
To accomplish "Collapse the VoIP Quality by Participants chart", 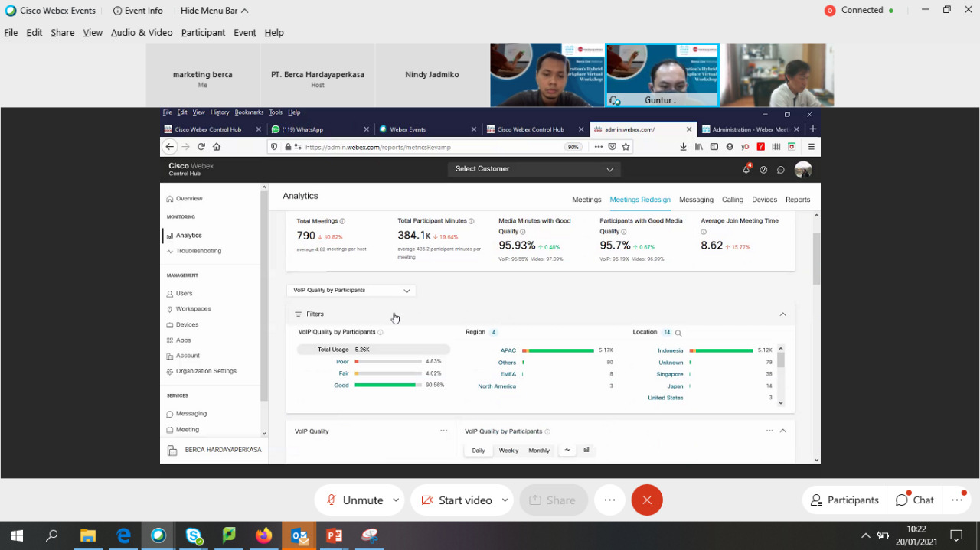I will tap(782, 431).
